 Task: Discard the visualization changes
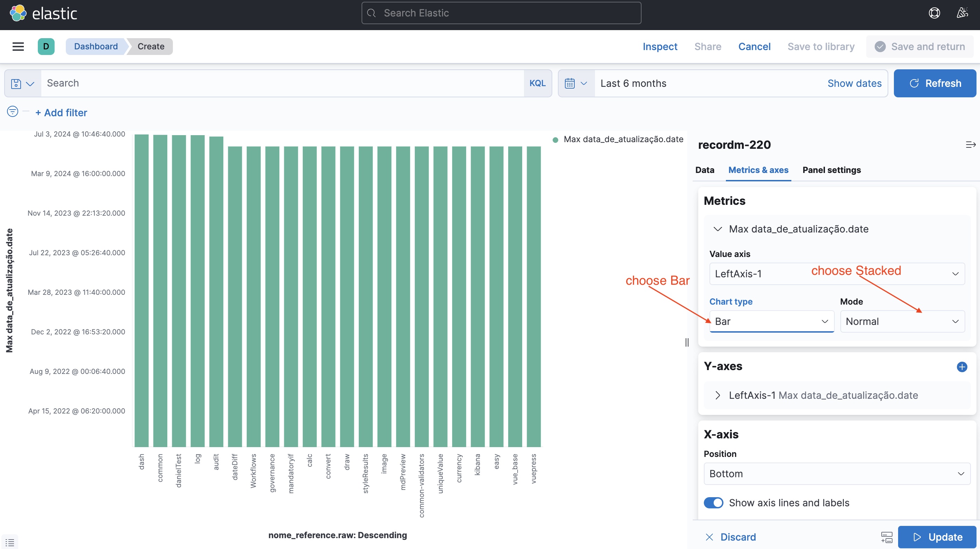point(731,537)
